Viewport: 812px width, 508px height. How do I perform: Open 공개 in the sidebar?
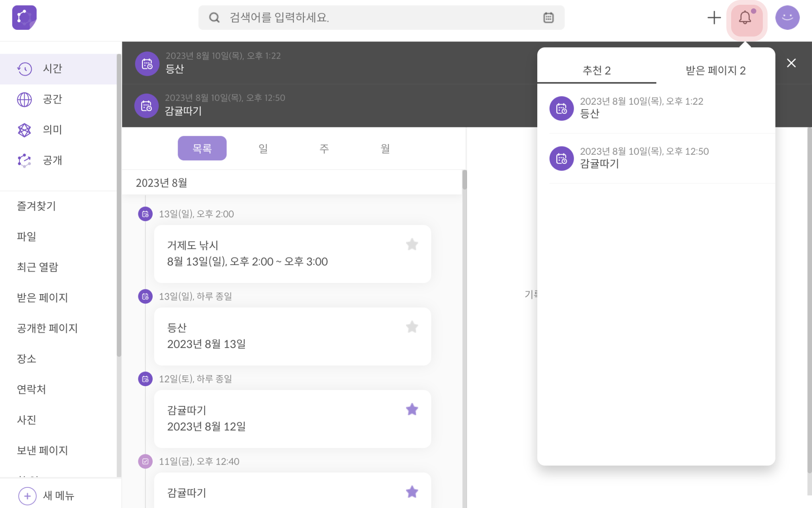59,160
